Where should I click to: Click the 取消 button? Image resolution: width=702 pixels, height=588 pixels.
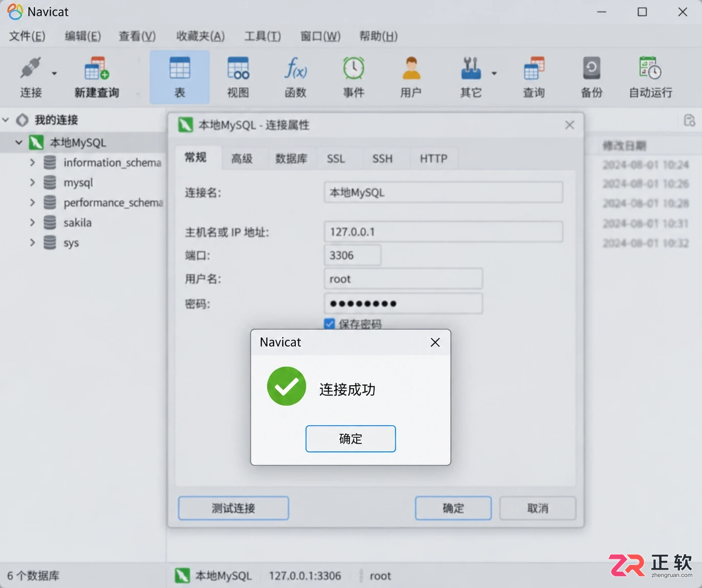(538, 508)
